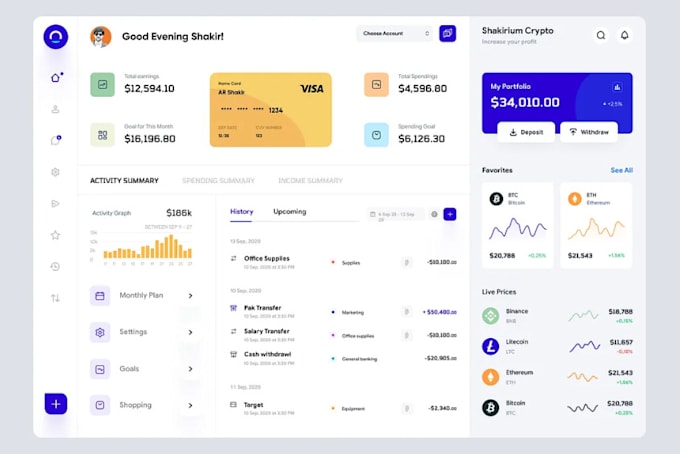Open the star favorites icon in sidebar
The image size is (680, 454).
(x=55, y=235)
